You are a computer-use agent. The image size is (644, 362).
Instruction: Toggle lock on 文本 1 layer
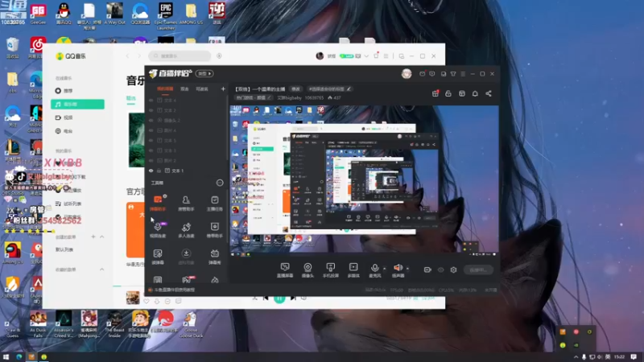click(159, 171)
